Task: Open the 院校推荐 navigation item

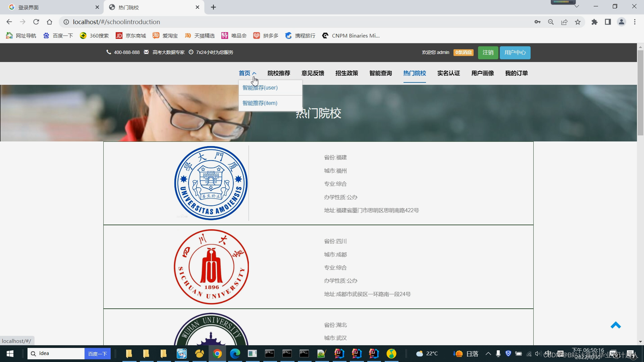Action: (x=279, y=73)
